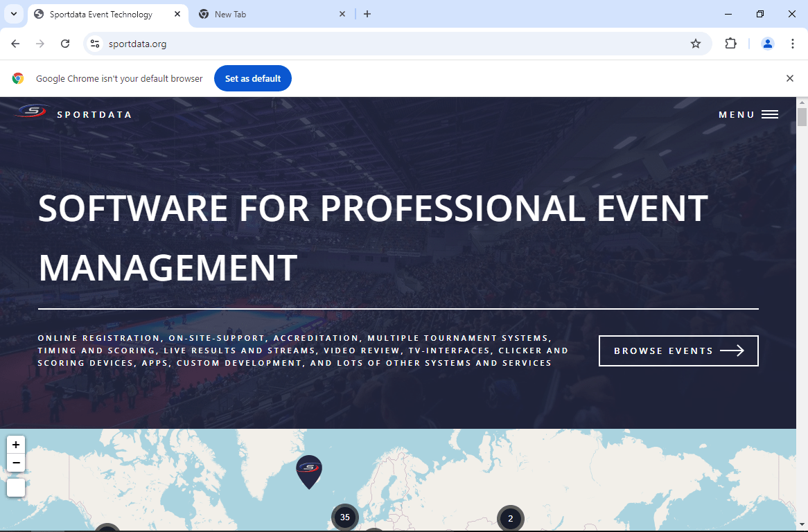Dismiss the default browser notification bar
Viewport: 808px width, 532px height.
pos(789,78)
